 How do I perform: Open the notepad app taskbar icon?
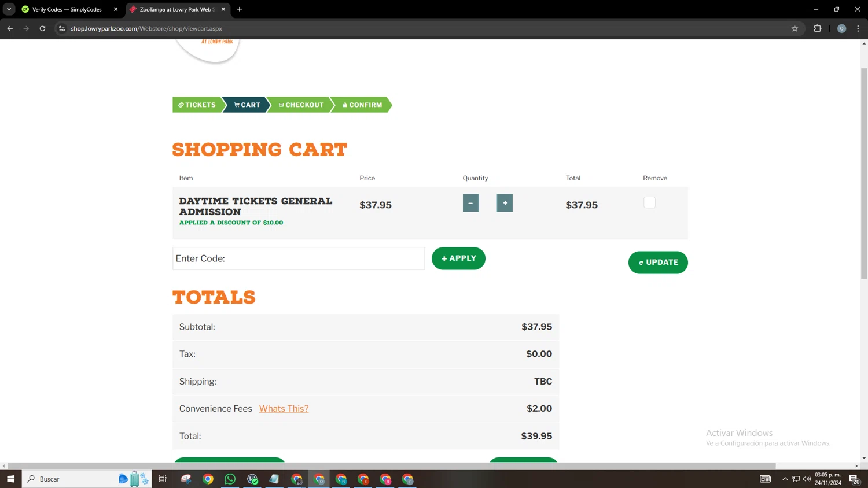click(x=274, y=479)
